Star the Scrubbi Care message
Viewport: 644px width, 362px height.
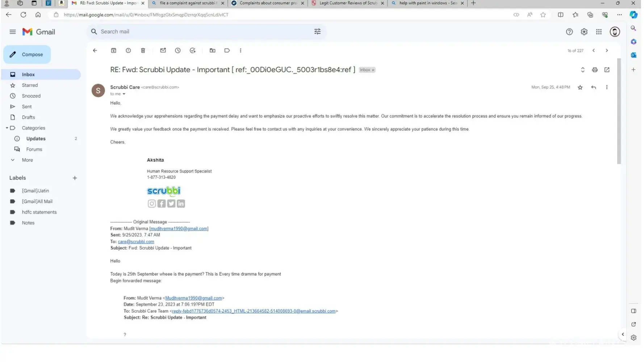[x=580, y=88]
